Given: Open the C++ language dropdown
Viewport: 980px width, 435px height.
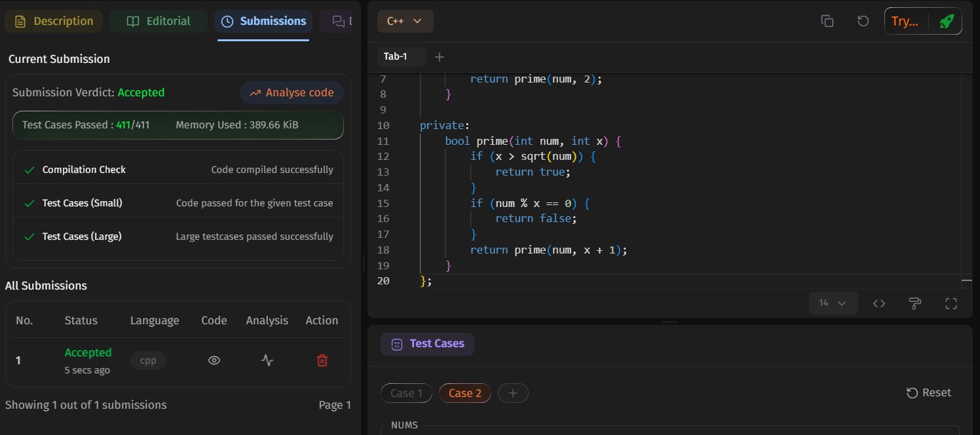Looking at the screenshot, I should click(x=405, y=21).
